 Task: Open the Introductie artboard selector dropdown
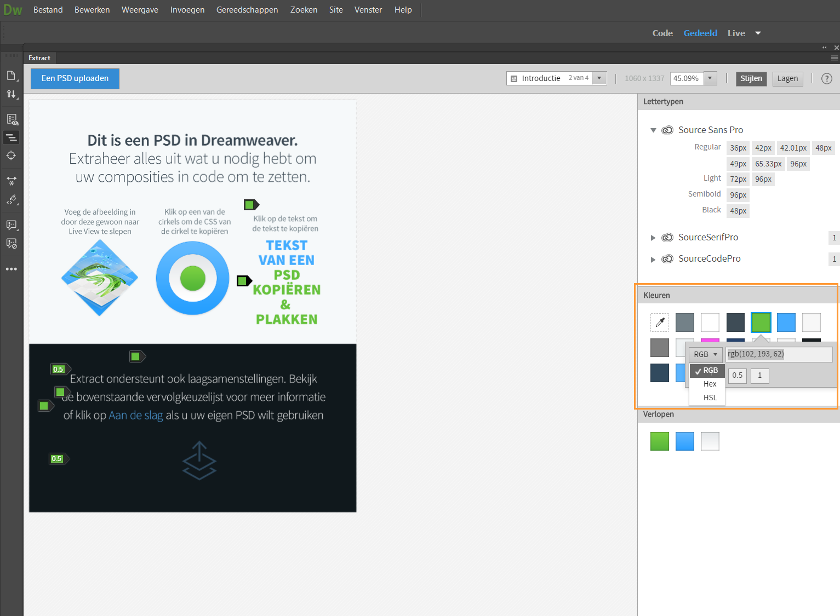(599, 78)
